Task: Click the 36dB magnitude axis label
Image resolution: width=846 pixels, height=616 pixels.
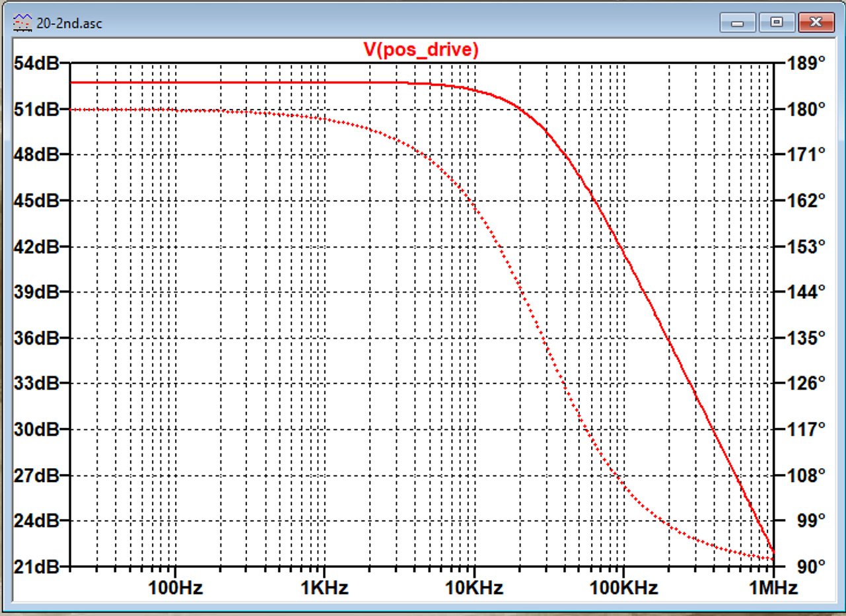Action: (x=36, y=337)
